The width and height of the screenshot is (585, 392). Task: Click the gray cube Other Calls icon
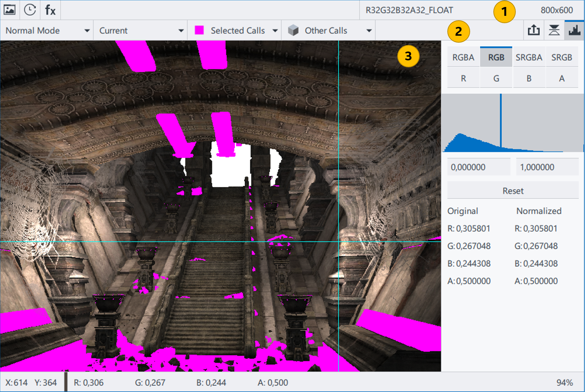(293, 31)
